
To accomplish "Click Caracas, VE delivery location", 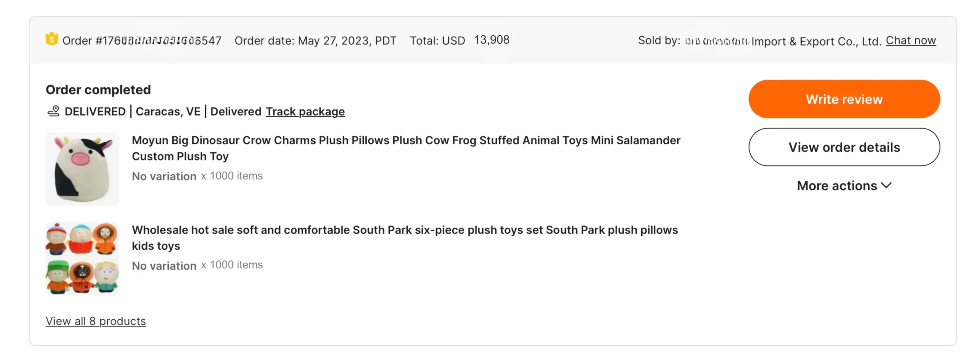I will 168,111.
